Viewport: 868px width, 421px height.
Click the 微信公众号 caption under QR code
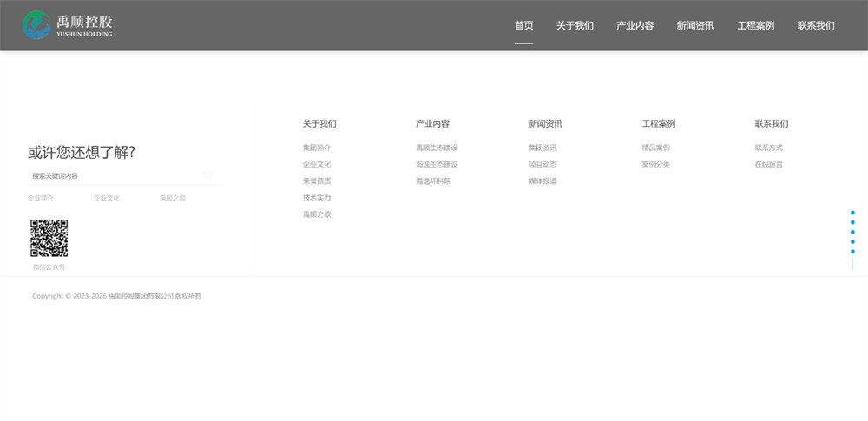point(49,267)
